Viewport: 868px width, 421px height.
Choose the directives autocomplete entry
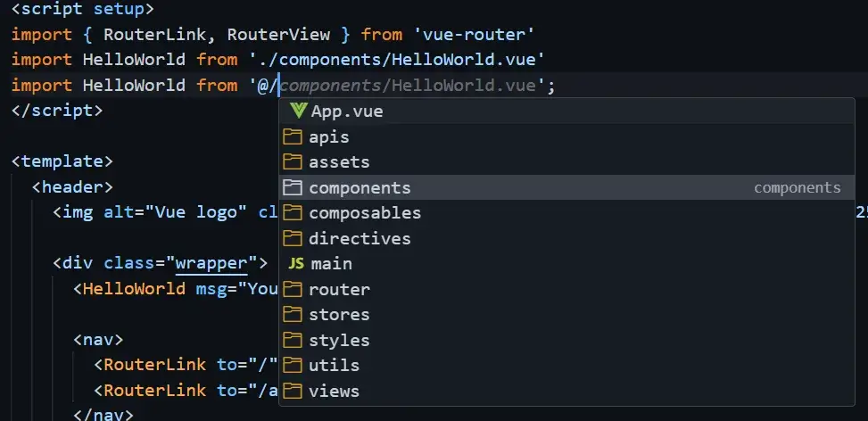(360, 239)
